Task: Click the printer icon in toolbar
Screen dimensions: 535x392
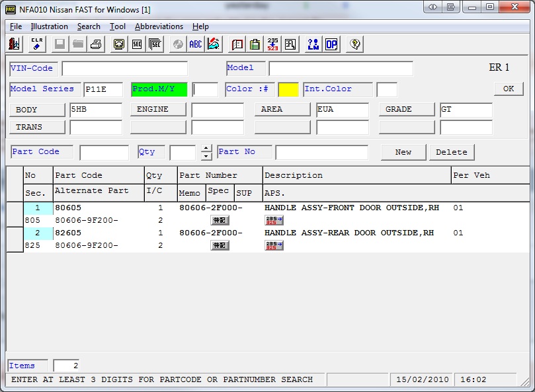Action: click(96, 44)
